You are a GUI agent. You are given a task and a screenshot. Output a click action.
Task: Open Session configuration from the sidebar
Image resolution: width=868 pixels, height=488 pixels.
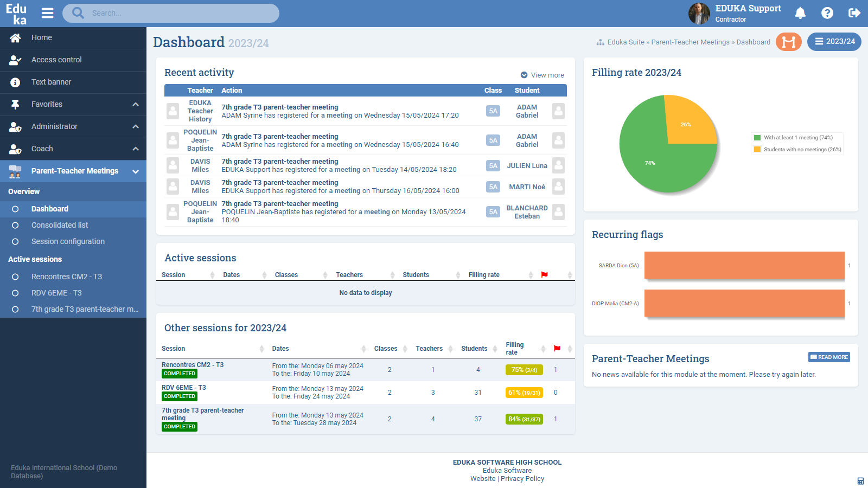(67, 241)
